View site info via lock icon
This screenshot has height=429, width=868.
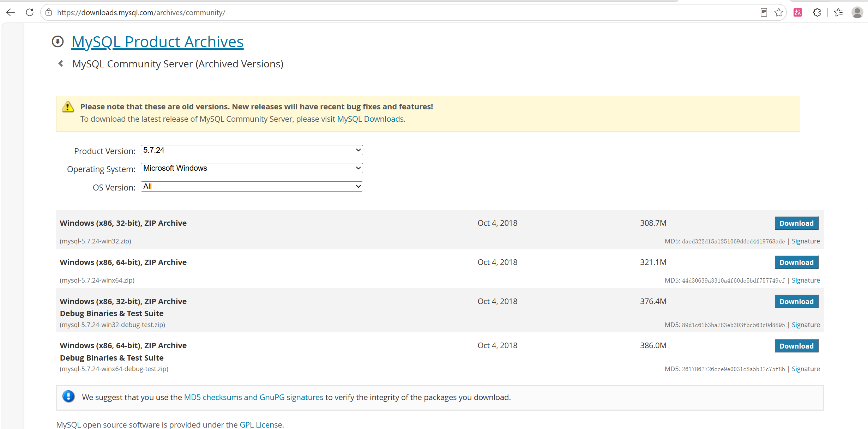click(49, 13)
